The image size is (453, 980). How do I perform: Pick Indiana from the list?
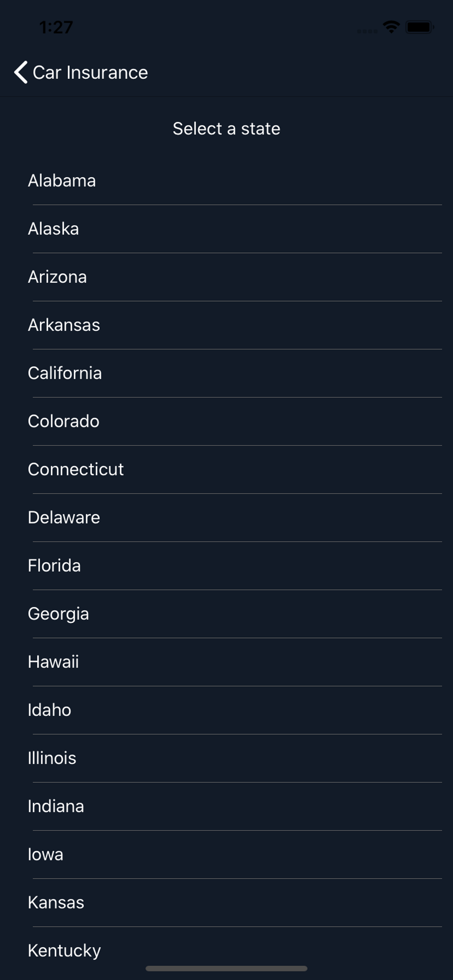[x=56, y=806]
